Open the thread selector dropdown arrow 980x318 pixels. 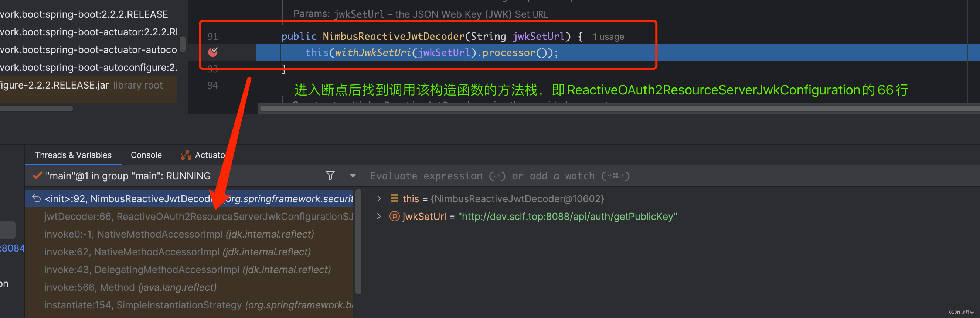coord(353,176)
